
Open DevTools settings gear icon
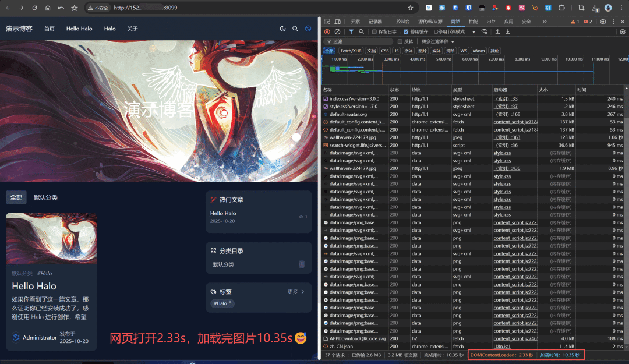pyautogui.click(x=603, y=22)
